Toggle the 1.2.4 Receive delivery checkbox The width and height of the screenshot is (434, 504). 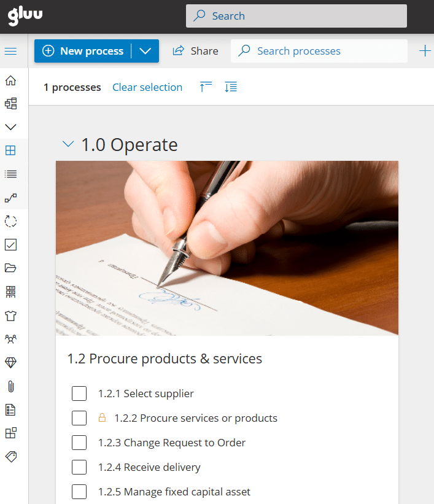tap(79, 467)
